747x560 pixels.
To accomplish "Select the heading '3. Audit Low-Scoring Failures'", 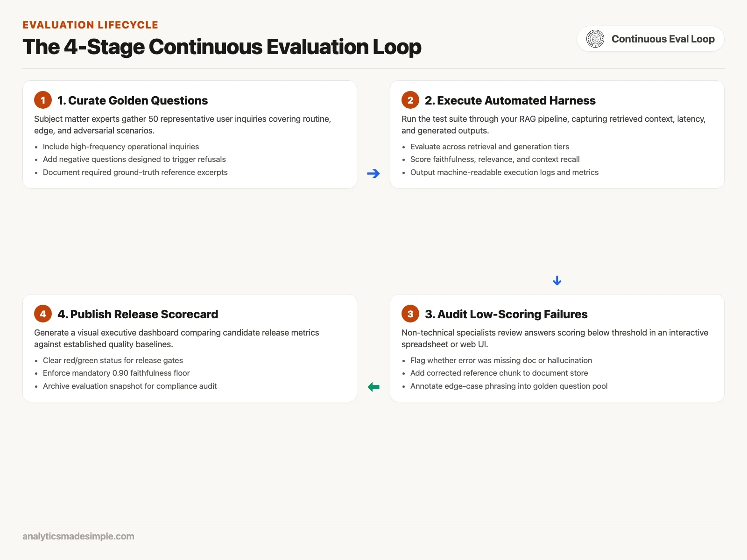I will pos(506,314).
